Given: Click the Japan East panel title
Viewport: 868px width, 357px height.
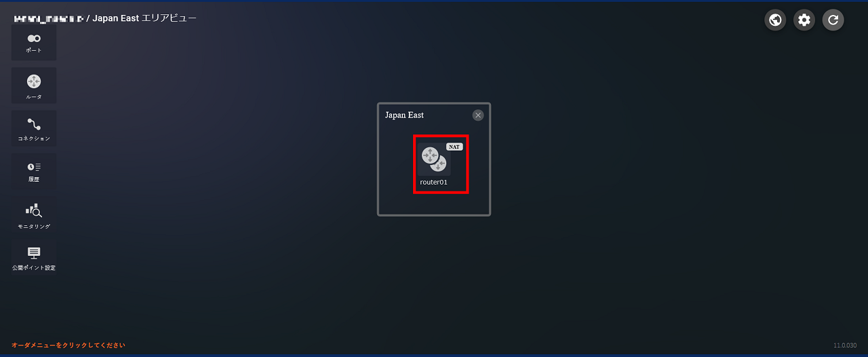Looking at the screenshot, I should point(404,115).
